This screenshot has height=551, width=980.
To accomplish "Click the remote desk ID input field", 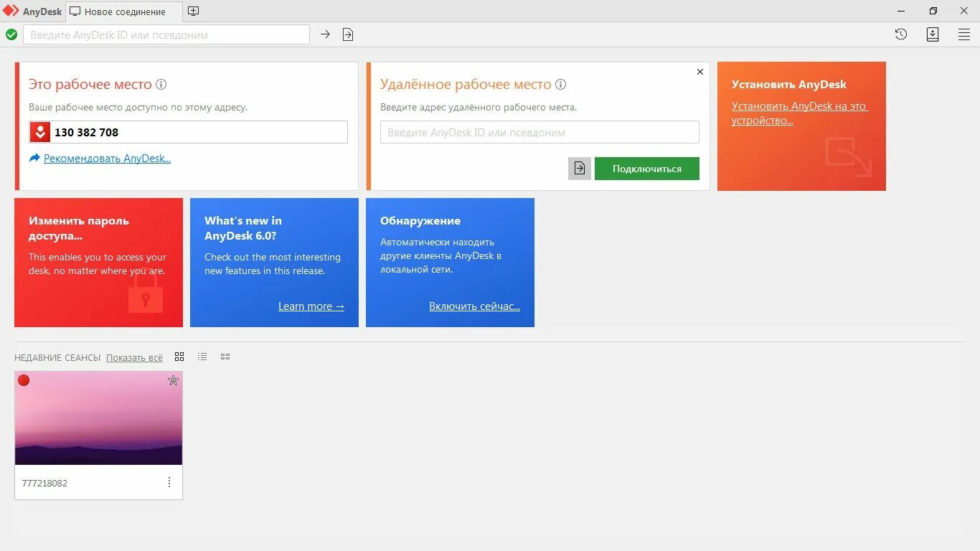I will [x=540, y=132].
